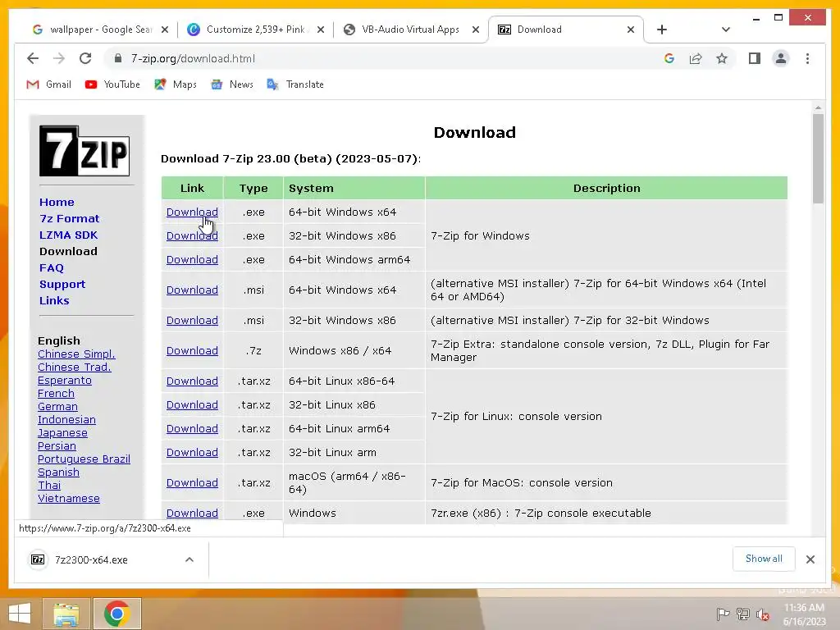Click the browser forward arrow
Screen dimensions: 840x630
click(59, 58)
